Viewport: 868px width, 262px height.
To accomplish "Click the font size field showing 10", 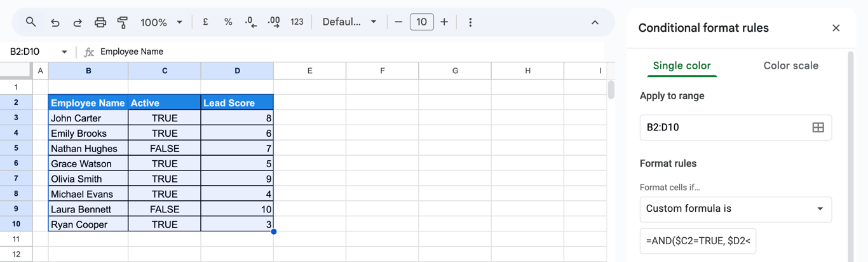I will point(421,22).
